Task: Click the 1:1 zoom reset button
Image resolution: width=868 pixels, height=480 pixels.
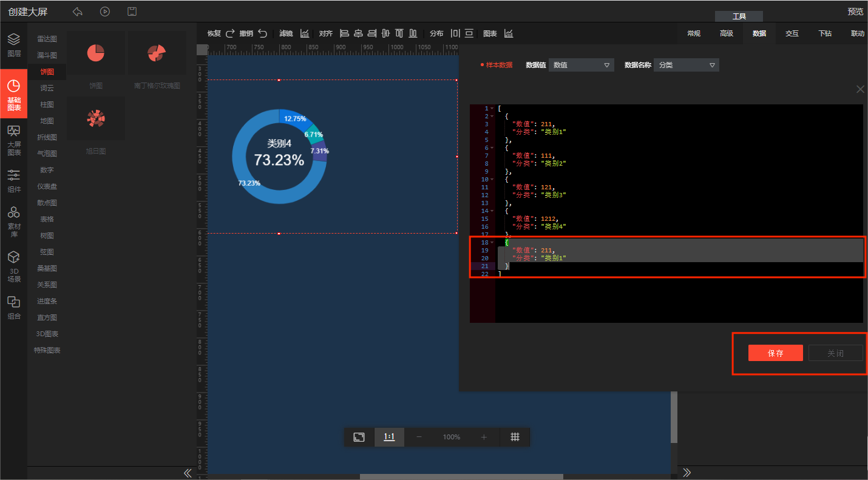Action: (389, 437)
